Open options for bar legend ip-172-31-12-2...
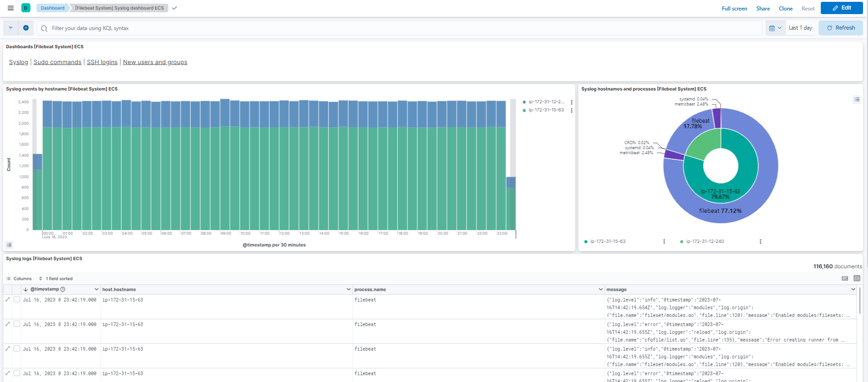Image resolution: width=868 pixels, height=382 pixels. coord(571,102)
